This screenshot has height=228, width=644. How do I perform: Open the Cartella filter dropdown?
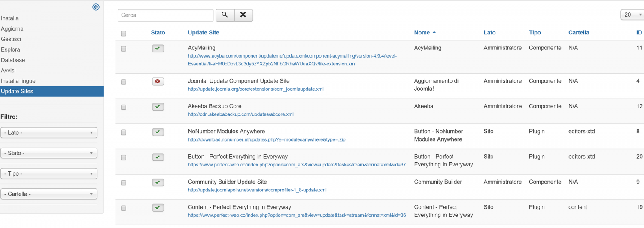tap(49, 194)
